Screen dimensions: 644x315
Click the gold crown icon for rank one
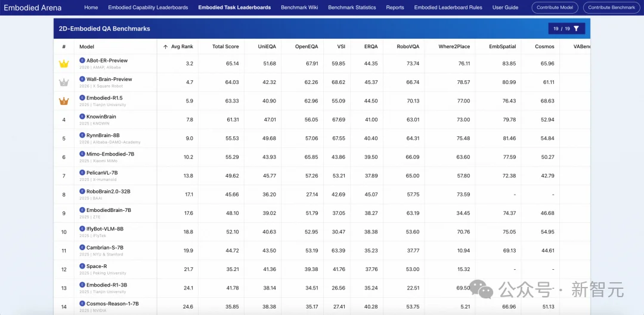tap(64, 64)
